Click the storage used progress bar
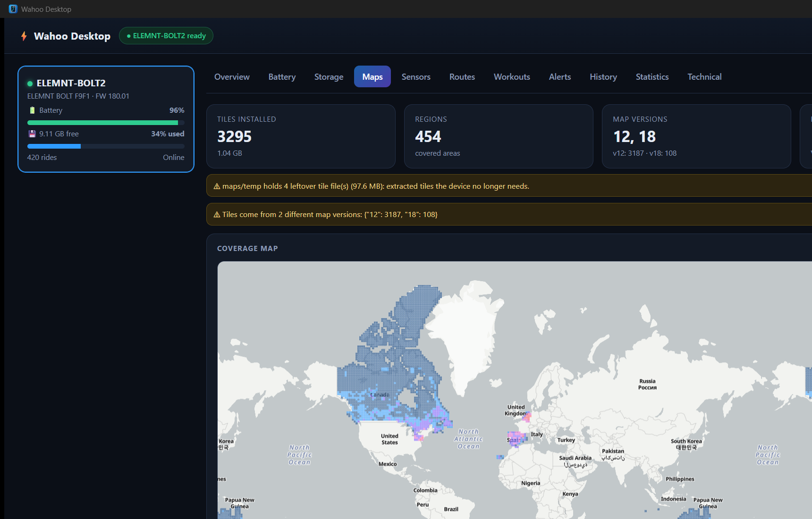This screenshot has height=519, width=812. coord(106,146)
